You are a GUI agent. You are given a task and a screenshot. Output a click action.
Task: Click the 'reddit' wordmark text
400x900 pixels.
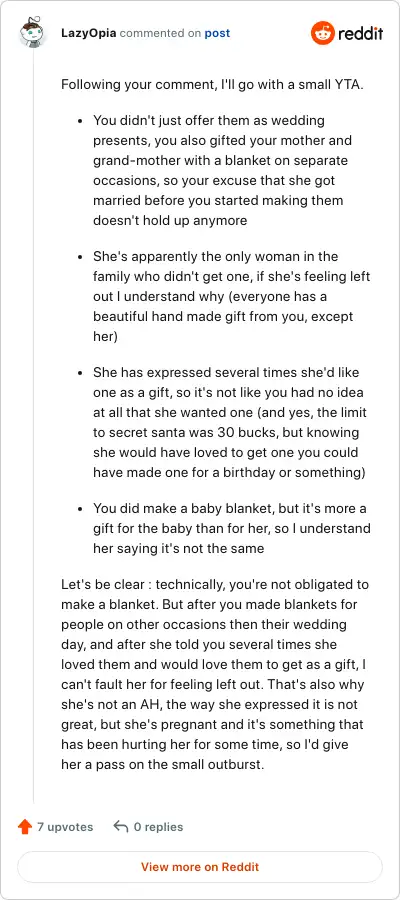pyautogui.click(x=360, y=33)
